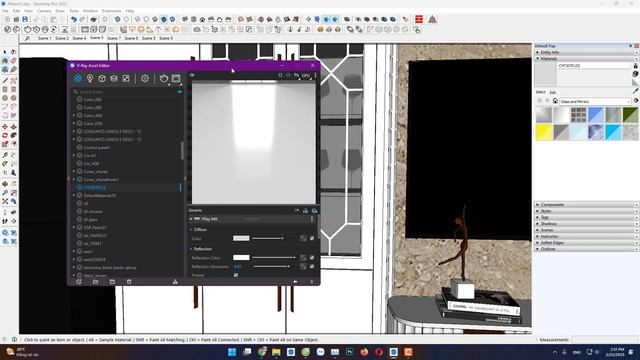Click the red brick-pattern extension icon in top toolbar
The width and height of the screenshot is (640, 360).
pyautogui.click(x=419, y=19)
